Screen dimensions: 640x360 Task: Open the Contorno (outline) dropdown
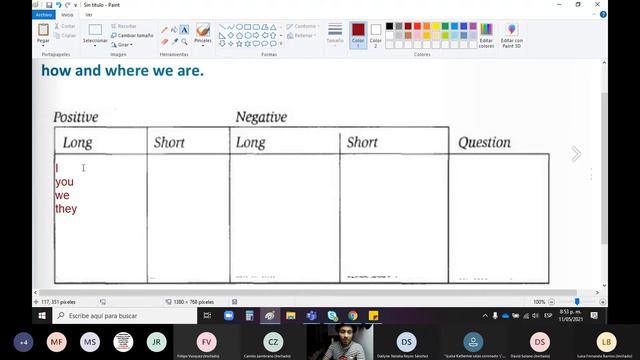(x=302, y=26)
